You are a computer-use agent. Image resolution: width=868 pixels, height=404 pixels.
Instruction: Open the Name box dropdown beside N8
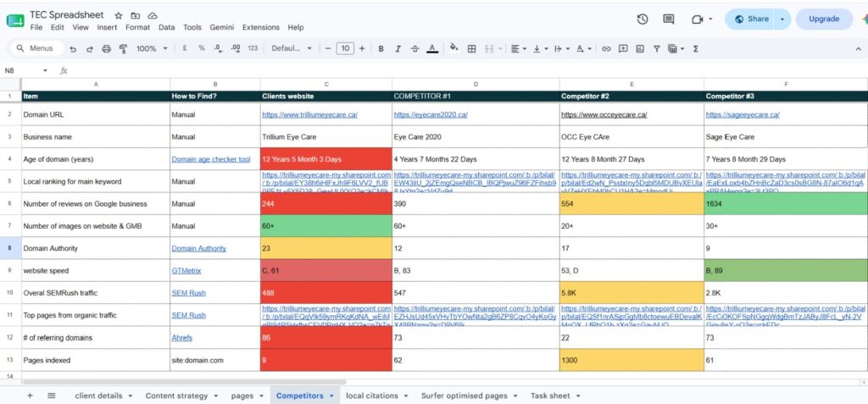pyautogui.click(x=46, y=71)
